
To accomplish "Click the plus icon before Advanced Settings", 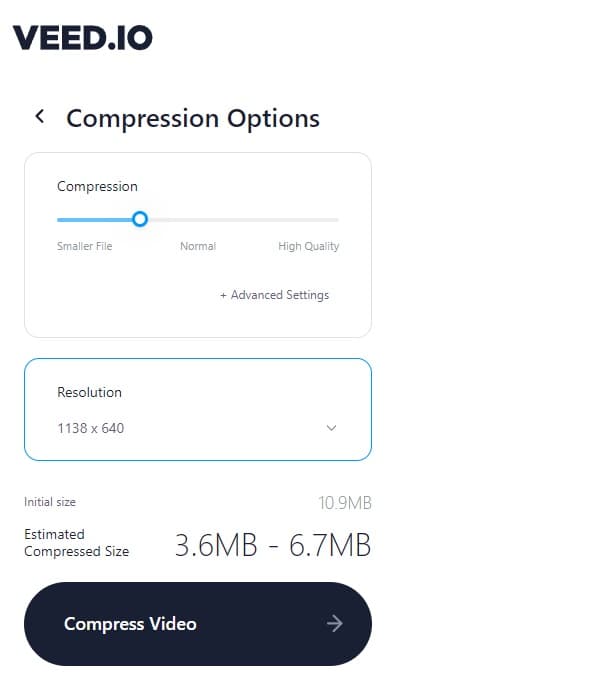I will click(x=223, y=295).
